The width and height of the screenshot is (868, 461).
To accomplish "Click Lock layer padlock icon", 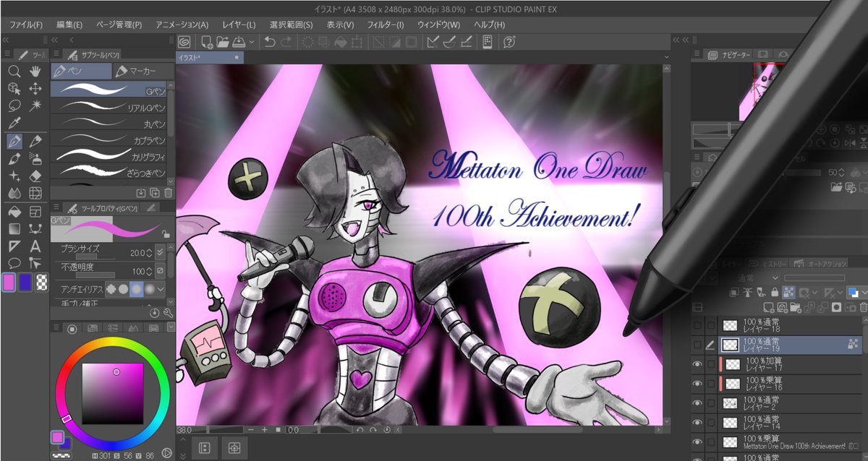I will (776, 292).
